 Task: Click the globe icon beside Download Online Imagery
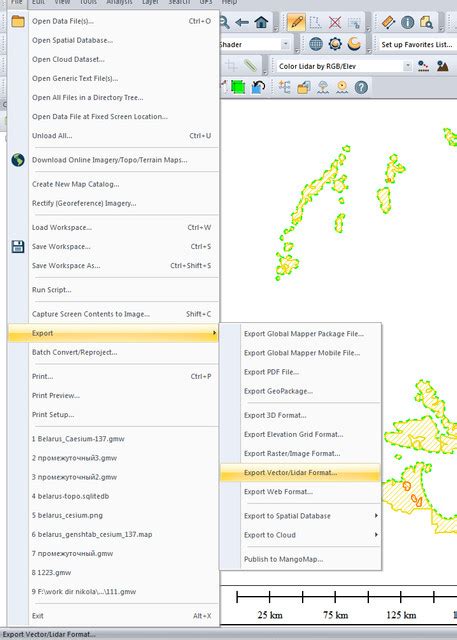pyautogui.click(x=18, y=160)
